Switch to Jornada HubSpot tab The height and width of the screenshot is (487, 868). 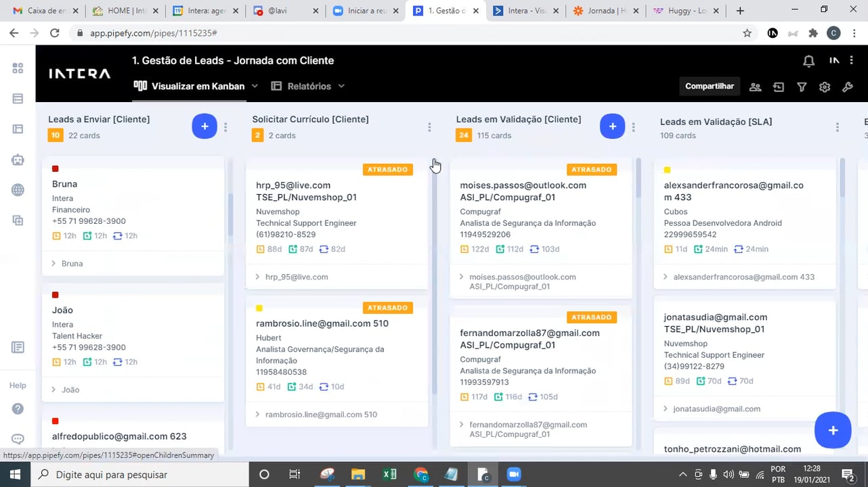point(605,11)
